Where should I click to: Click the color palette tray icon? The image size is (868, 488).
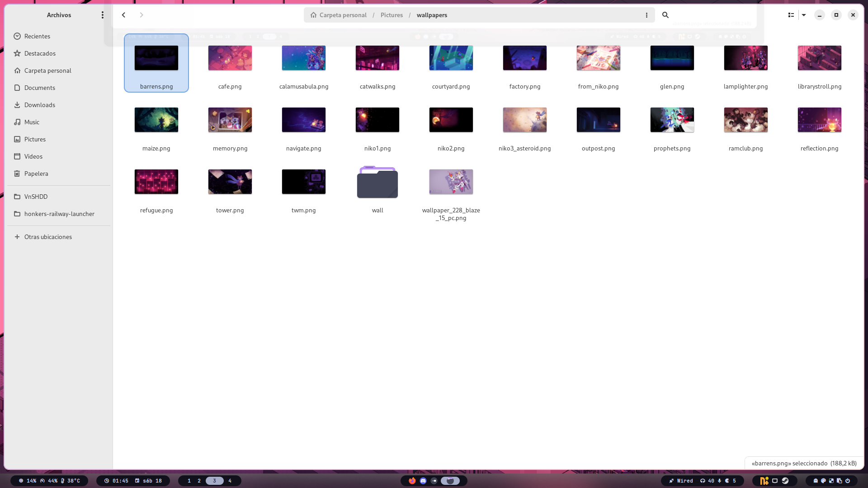click(x=823, y=481)
